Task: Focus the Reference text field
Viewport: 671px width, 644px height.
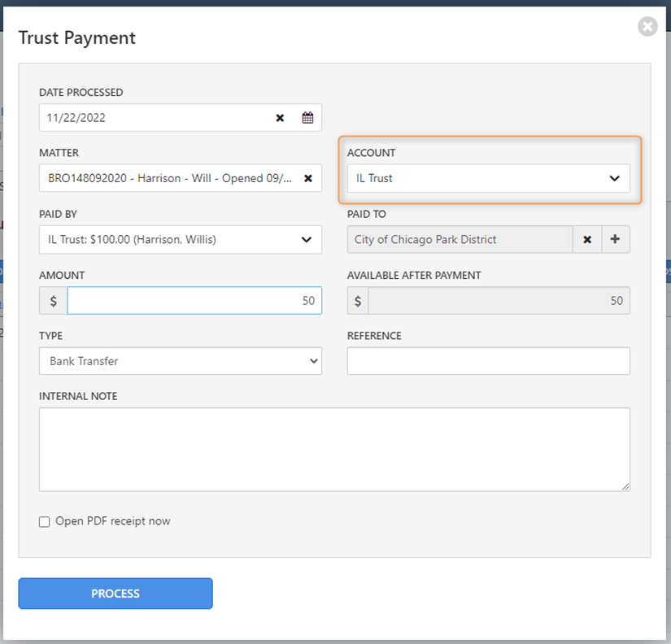Action: 488,361
